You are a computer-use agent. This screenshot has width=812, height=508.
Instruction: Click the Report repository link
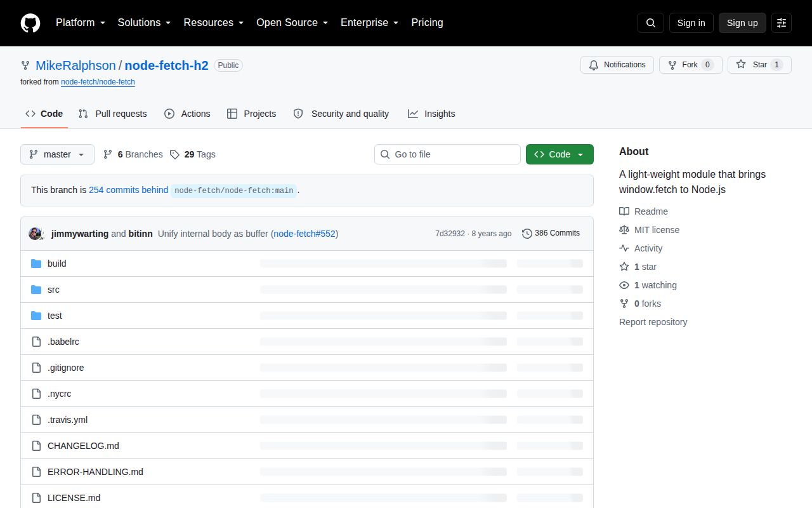[x=653, y=322]
